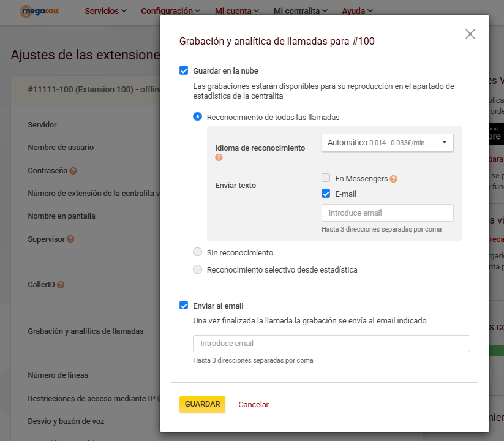
Task: Select Sin reconocimiento radio option
Action: point(197,252)
